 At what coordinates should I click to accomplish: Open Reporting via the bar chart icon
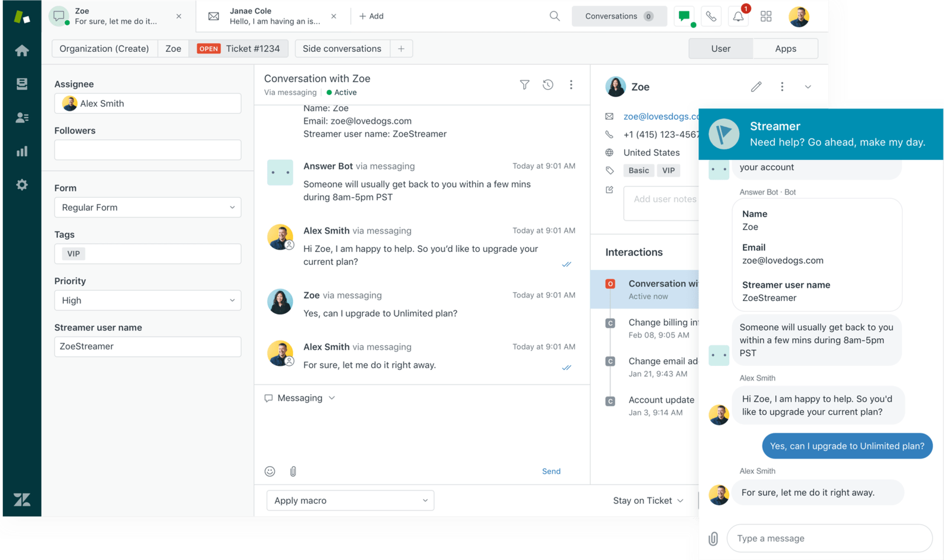click(22, 151)
